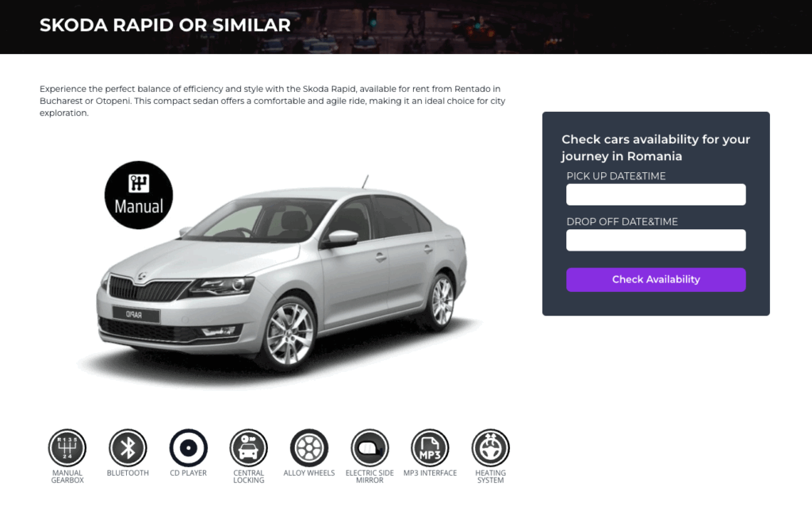Select the MP3 Interface icon
Image resolution: width=812 pixels, height=514 pixels.
pyautogui.click(x=430, y=447)
